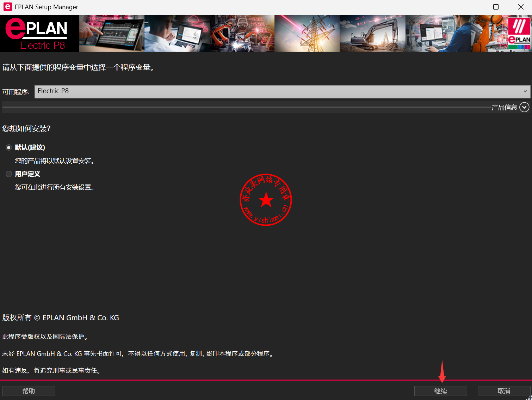This screenshot has width=532, height=400.
Task: Click the excavator banner image
Action: (372, 34)
